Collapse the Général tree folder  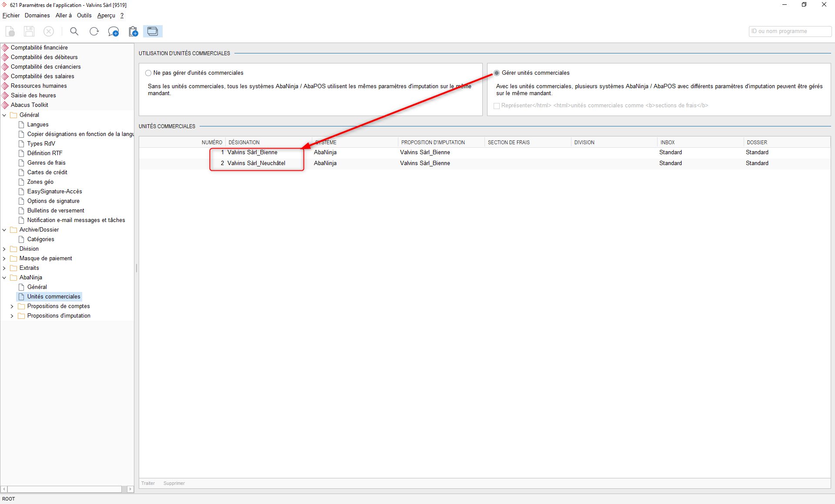coord(4,115)
